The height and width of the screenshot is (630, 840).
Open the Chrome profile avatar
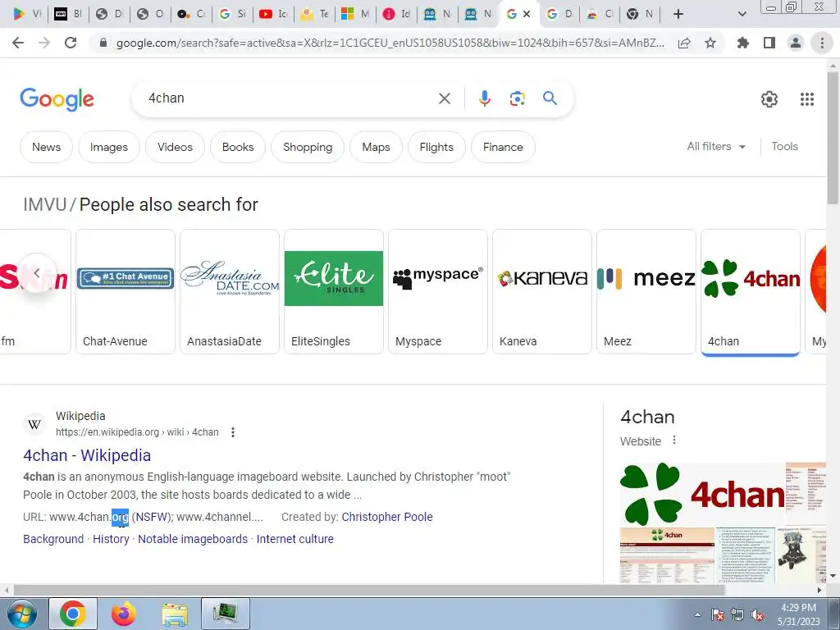click(796, 43)
